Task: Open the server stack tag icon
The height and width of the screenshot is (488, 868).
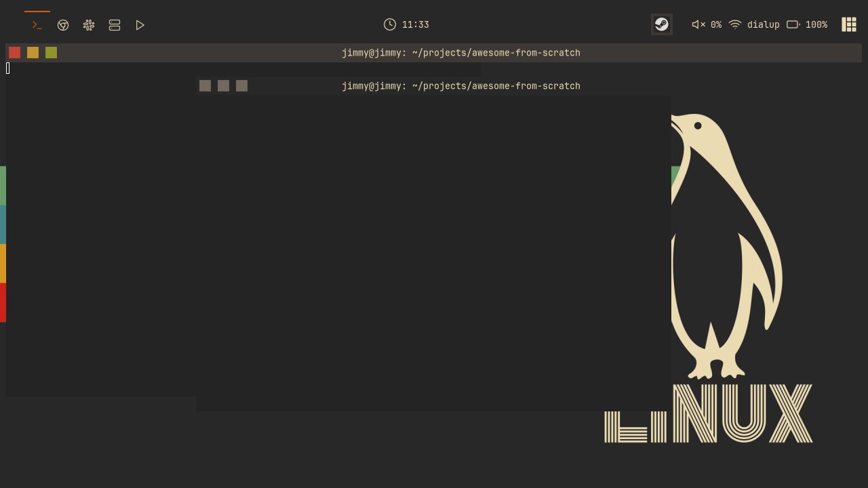Action: coord(115,25)
